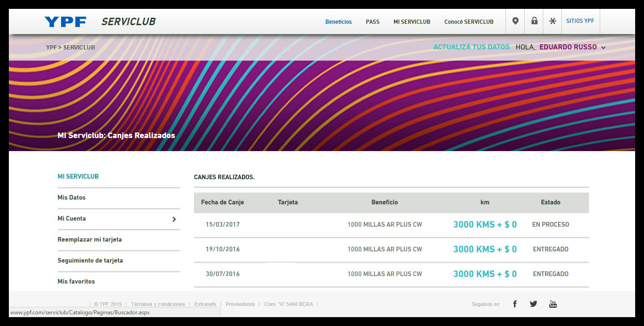Open Conocé SERVICLUB menu item
Screen dimensions: 644x326
(x=469, y=22)
